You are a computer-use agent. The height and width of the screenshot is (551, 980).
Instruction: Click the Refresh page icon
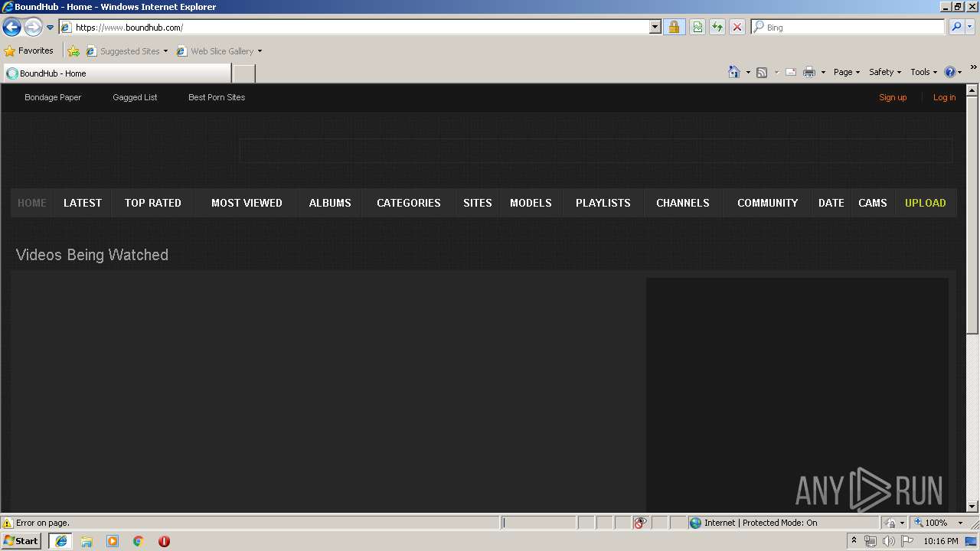click(x=717, y=28)
